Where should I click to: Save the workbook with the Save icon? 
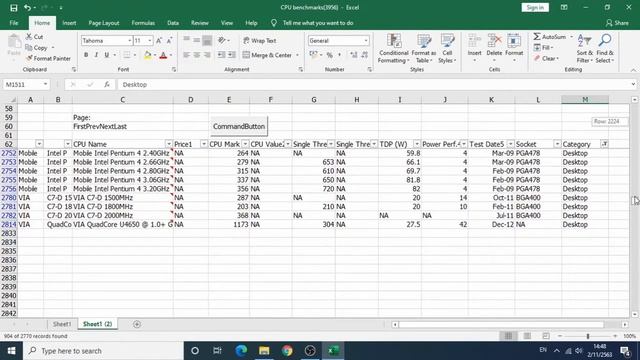tap(13, 8)
